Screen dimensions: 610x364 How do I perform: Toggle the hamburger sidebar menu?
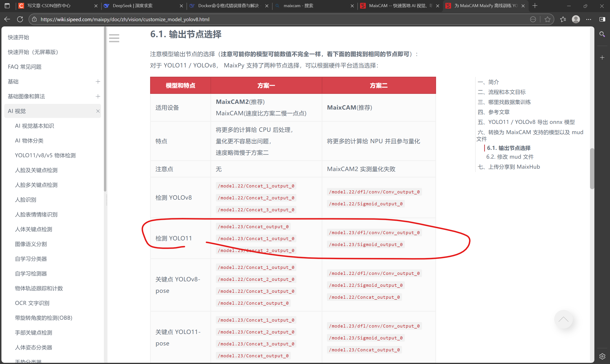click(x=114, y=38)
